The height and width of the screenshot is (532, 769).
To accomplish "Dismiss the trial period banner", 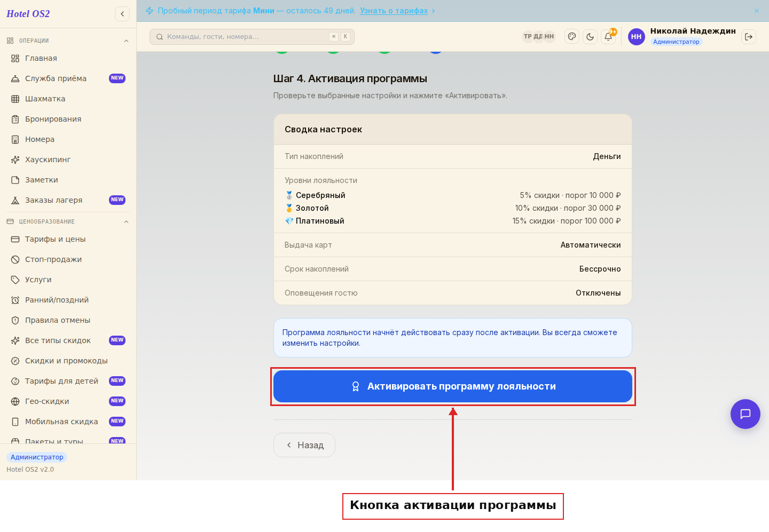I will (x=757, y=11).
